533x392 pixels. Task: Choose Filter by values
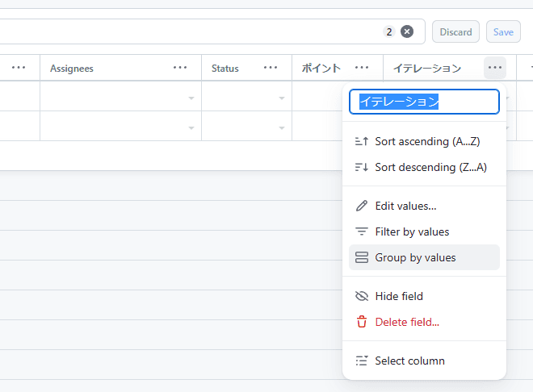[412, 231]
